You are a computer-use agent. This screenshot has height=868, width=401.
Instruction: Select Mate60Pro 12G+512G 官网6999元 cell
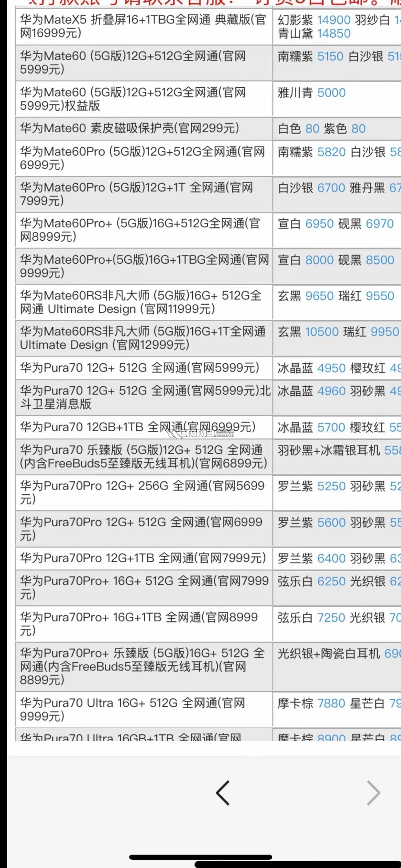144,158
